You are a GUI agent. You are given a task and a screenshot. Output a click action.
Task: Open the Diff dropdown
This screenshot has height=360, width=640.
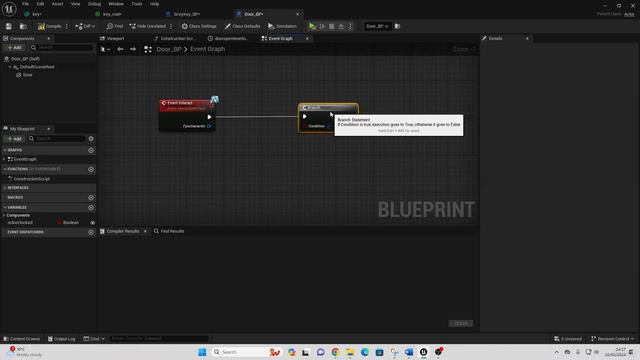[85, 26]
